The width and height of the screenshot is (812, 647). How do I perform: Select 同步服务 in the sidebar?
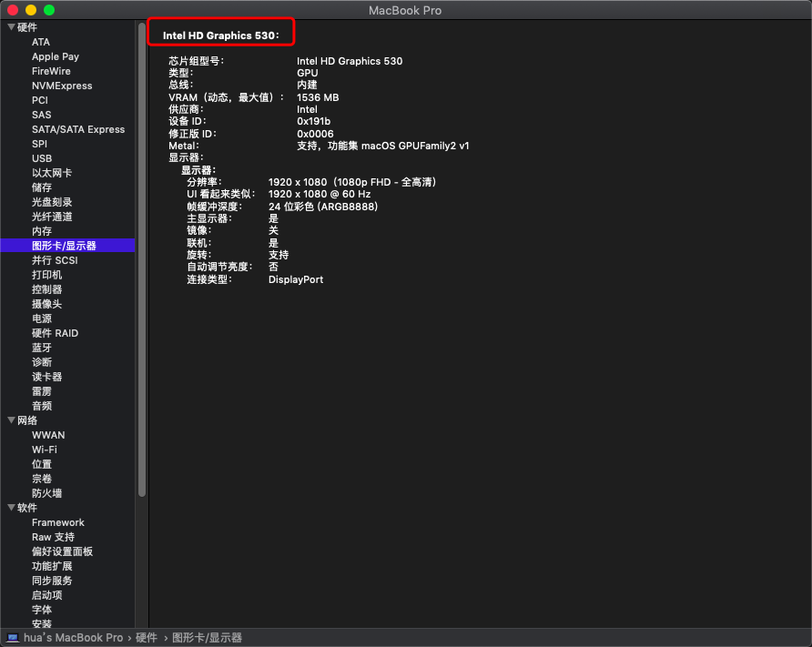[x=52, y=581]
